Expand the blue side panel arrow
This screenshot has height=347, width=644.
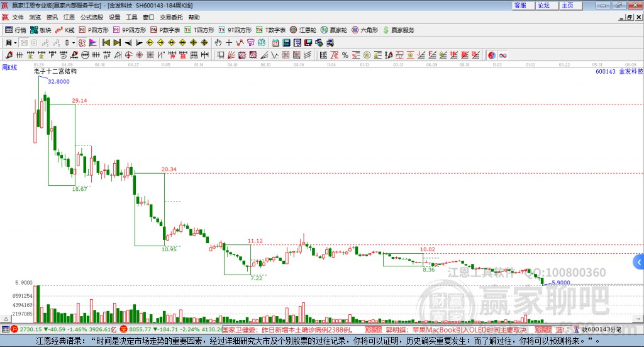pyautogui.click(x=639, y=262)
